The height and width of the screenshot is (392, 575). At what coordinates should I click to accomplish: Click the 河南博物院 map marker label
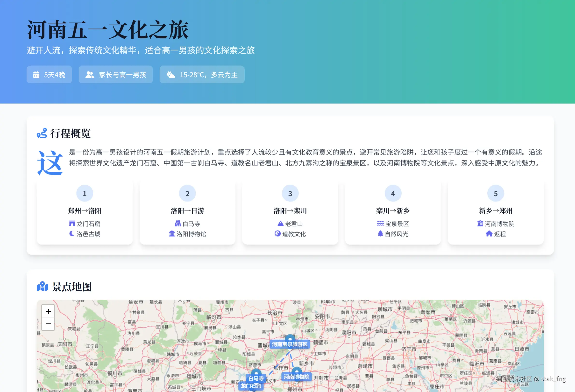click(296, 377)
